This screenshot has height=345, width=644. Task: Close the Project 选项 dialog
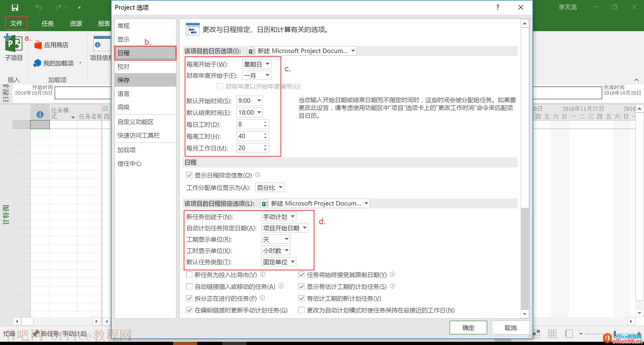(521, 7)
